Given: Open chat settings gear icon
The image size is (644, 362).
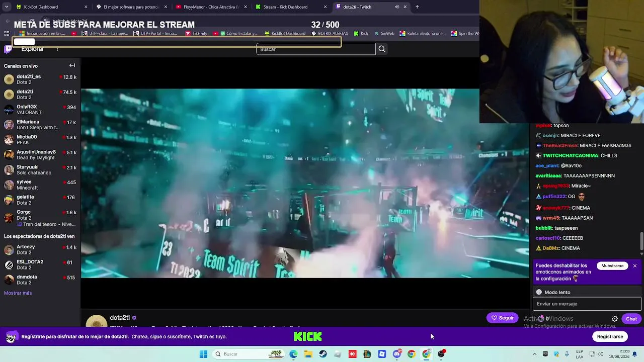Looking at the screenshot, I should [615, 319].
